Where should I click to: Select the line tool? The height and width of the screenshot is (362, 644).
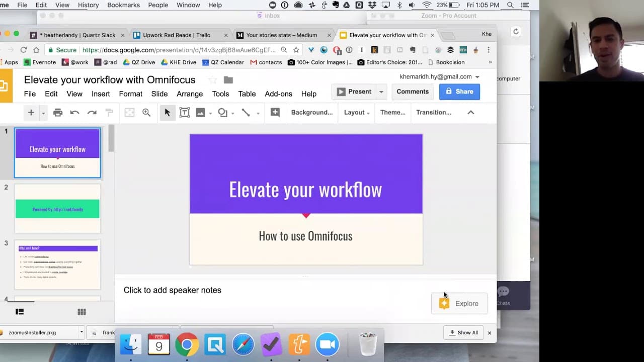click(246, 113)
